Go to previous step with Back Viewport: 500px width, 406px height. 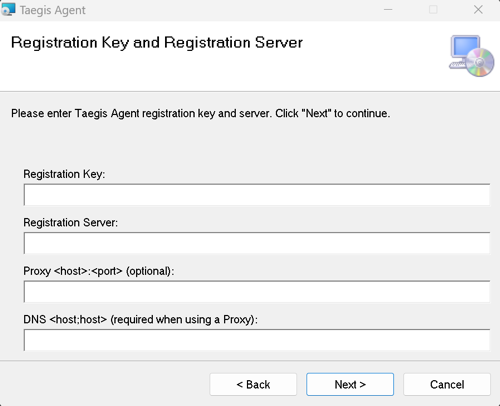coord(253,384)
